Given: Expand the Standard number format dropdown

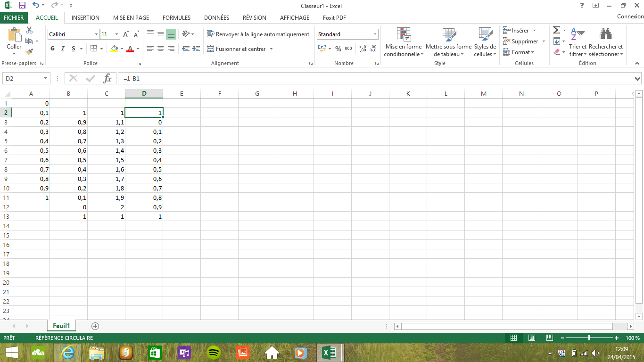Looking at the screenshot, I should pyautogui.click(x=375, y=34).
